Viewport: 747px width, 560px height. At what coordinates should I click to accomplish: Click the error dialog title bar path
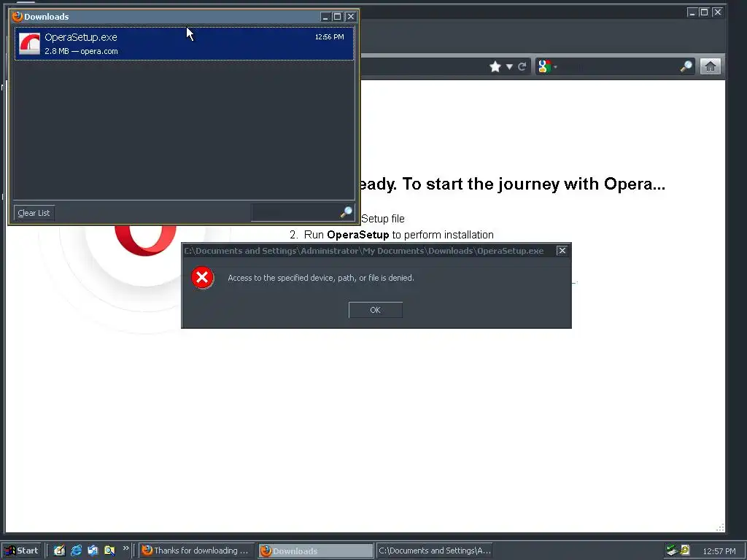[364, 251]
